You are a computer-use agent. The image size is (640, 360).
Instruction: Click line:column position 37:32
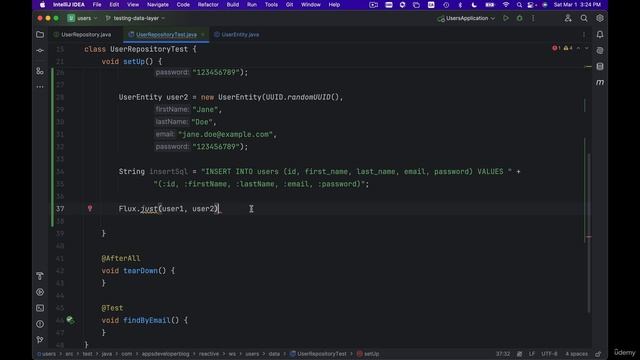(502, 354)
